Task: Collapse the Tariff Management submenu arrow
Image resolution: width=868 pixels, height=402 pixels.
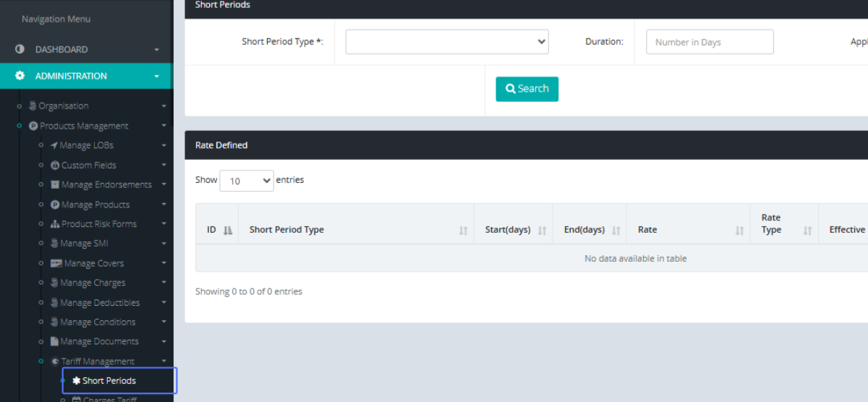Action: click(x=163, y=362)
